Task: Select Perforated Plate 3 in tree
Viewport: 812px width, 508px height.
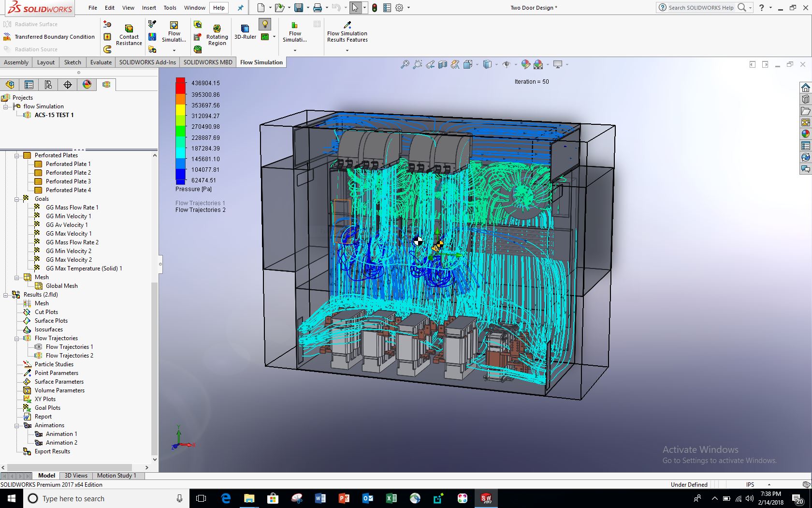Action: (x=68, y=181)
